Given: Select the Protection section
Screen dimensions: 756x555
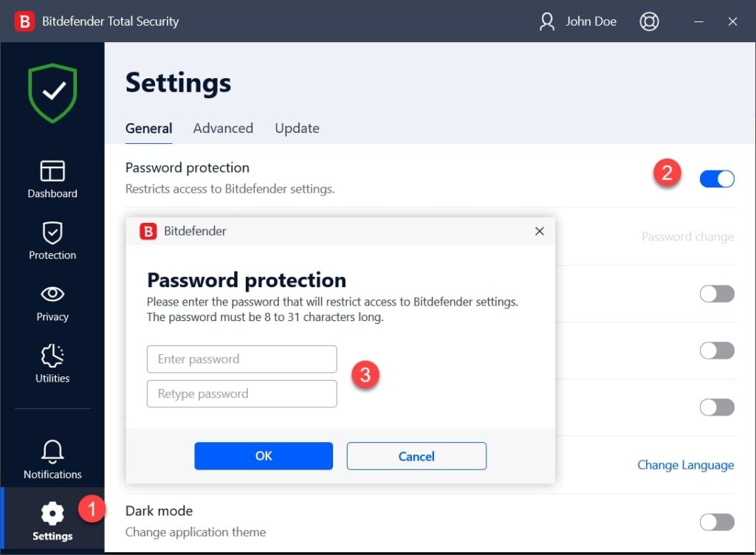Looking at the screenshot, I should [52, 242].
